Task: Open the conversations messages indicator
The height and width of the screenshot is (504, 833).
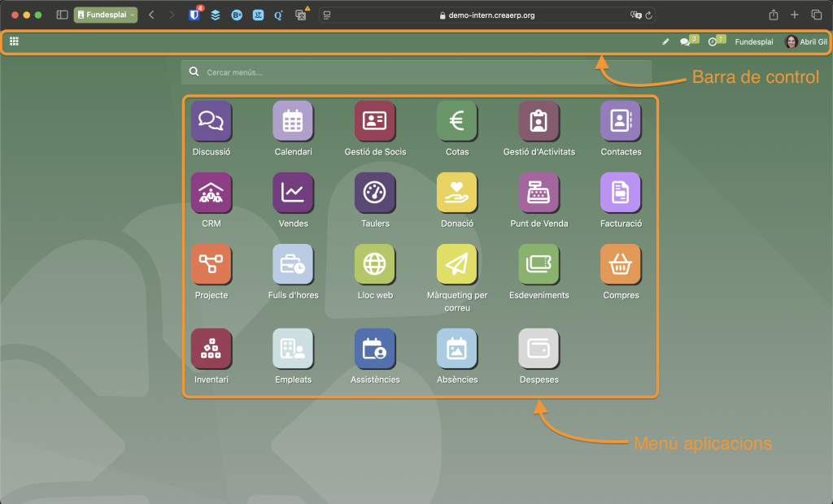Action: pyautogui.click(x=685, y=42)
